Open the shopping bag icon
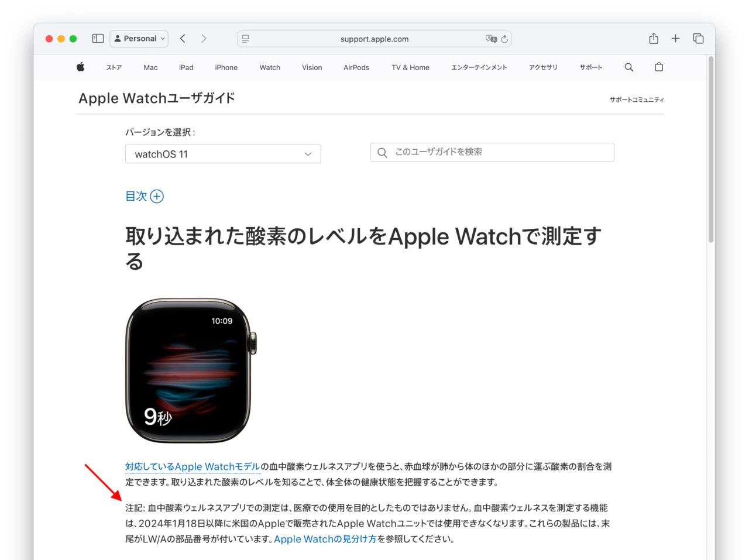Screen dimensions: 749x560 point(659,67)
